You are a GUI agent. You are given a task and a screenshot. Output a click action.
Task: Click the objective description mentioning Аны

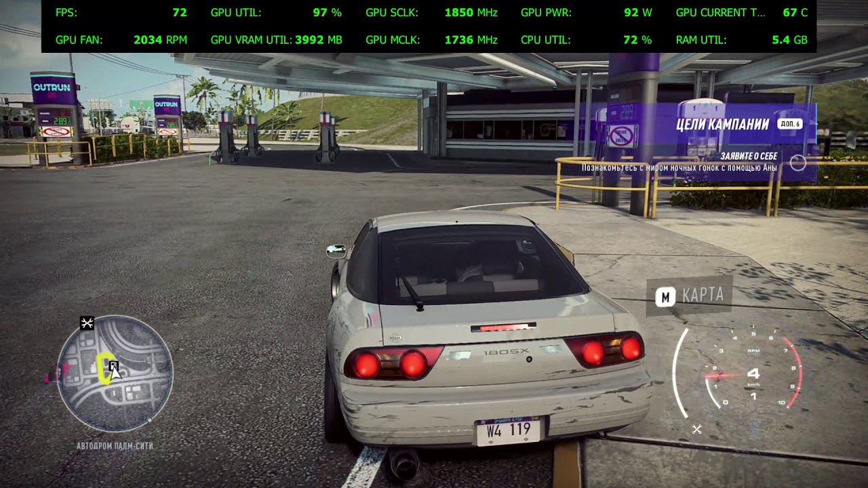pyautogui.click(x=679, y=167)
